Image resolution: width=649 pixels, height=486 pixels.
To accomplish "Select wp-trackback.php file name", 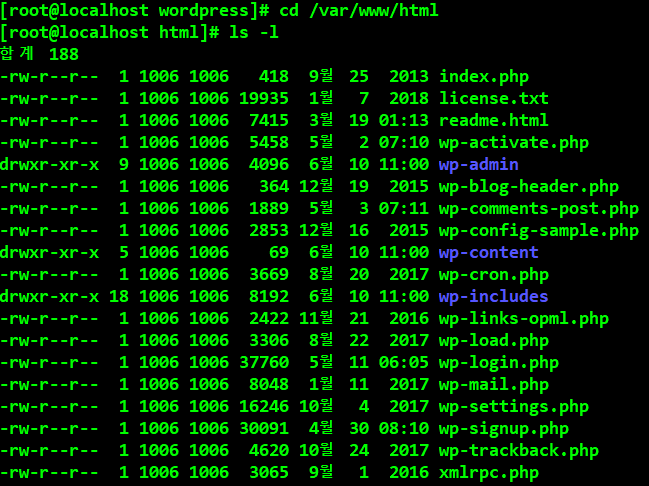I will click(519, 450).
